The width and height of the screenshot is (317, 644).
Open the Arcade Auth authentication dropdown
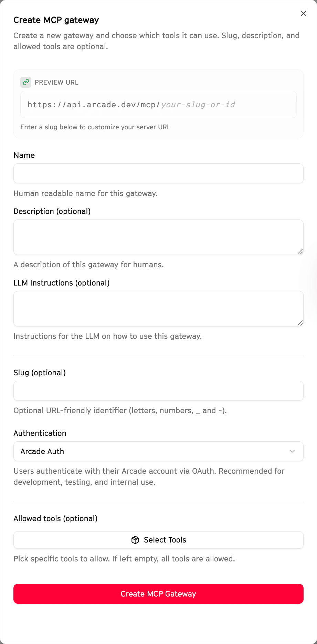158,451
